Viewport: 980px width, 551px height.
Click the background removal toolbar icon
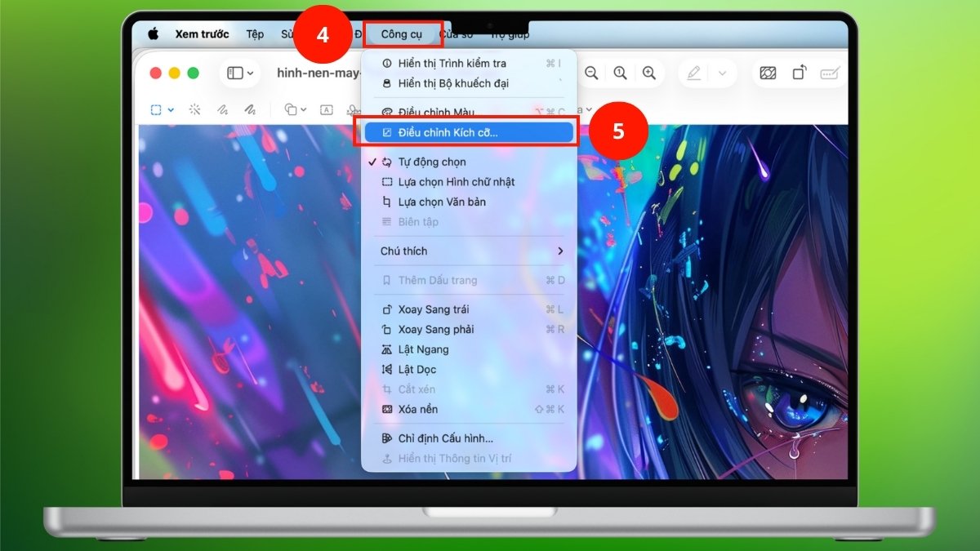click(x=768, y=72)
